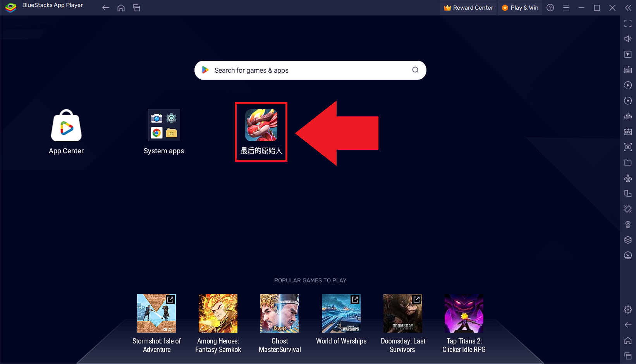Screen dimensions: 636x364
Task: Enter full screen mode from the sidebar
Action: [628, 24]
